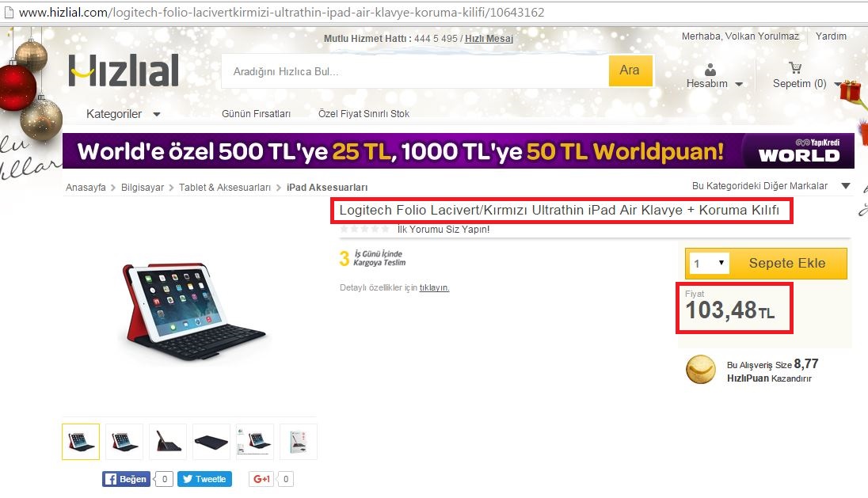Click the Facebook Beğen button
868x498 pixels.
pos(126,479)
